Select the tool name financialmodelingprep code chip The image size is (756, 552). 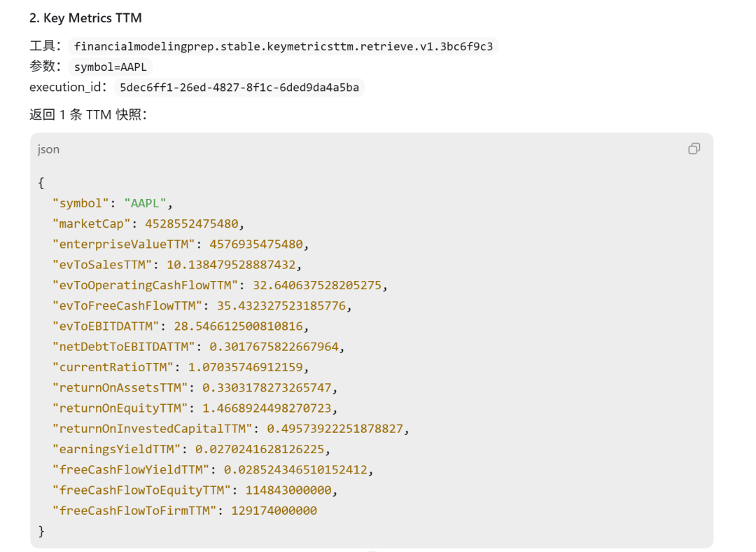(x=283, y=46)
